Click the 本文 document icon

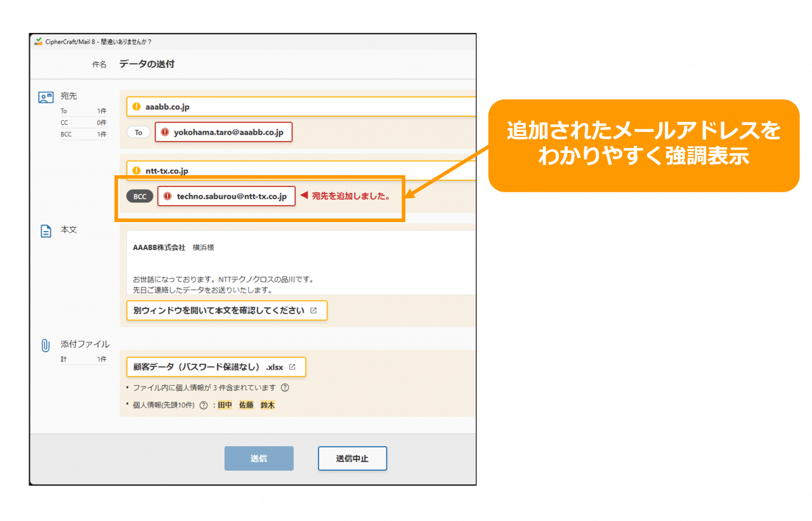(x=46, y=232)
